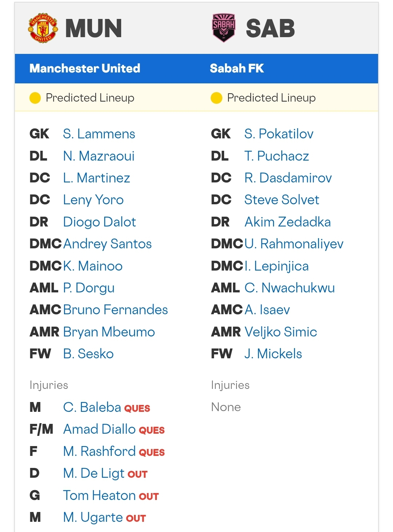Screen dimensions: 393x532
Task: Click Amad Diallo in injuries list
Action: [99, 429]
